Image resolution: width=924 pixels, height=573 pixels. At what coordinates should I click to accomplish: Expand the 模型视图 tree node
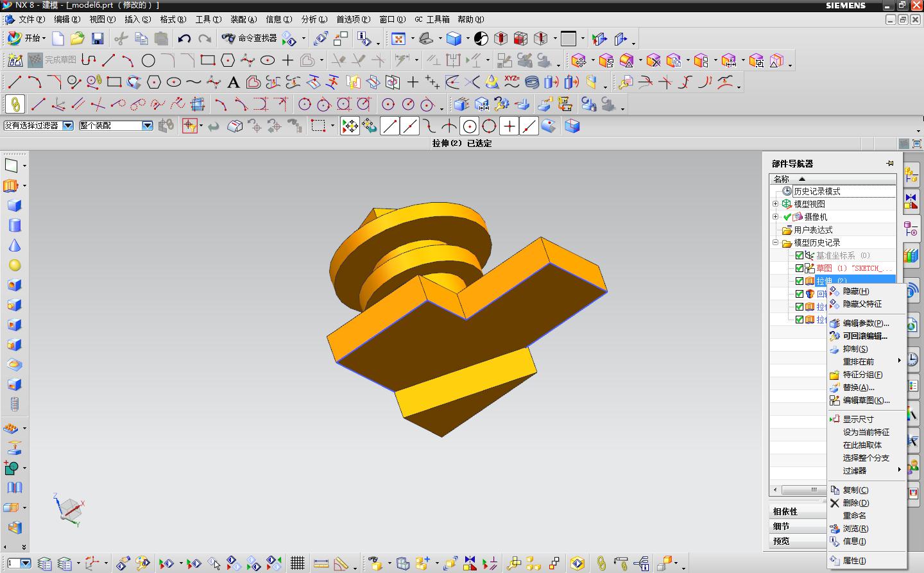point(775,204)
